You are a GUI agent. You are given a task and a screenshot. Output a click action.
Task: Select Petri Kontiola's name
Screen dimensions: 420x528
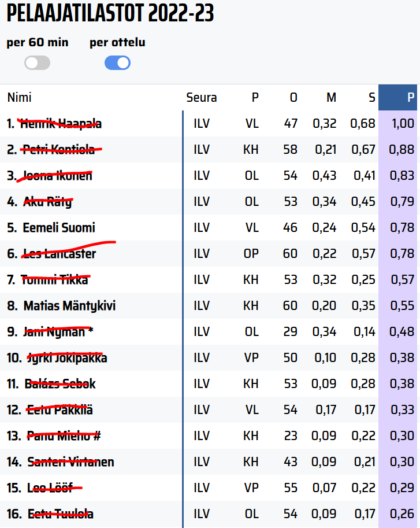pos(58,150)
